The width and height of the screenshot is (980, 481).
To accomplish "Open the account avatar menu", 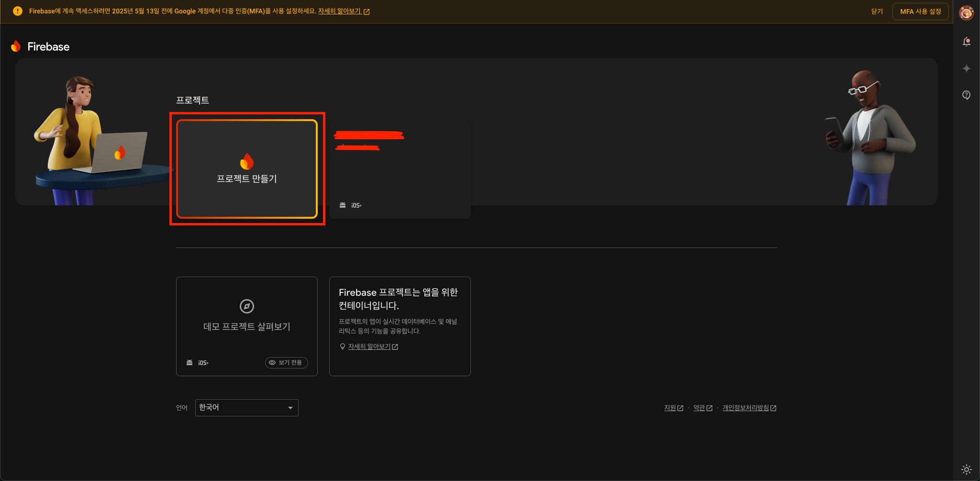I will coord(967,12).
